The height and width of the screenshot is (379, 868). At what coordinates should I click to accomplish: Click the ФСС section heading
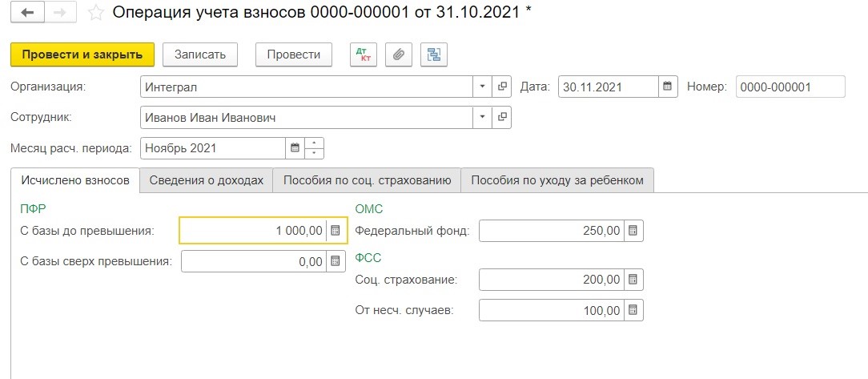tap(368, 258)
